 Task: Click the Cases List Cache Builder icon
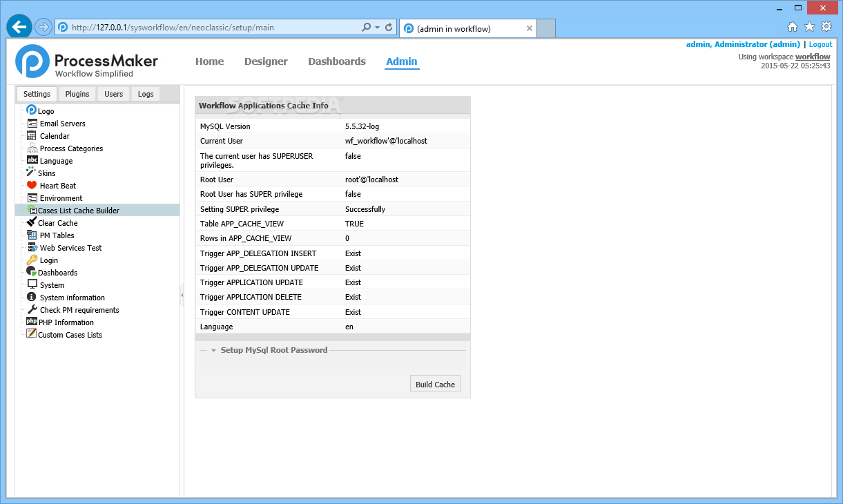[31, 210]
